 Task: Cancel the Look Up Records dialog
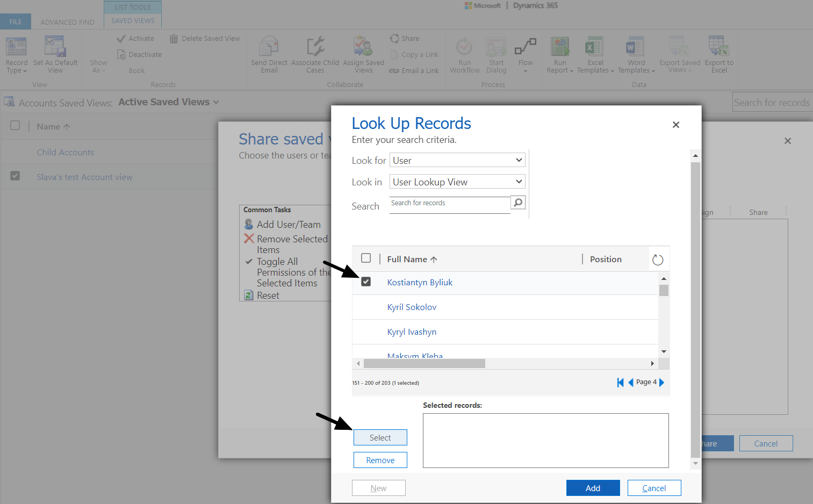pyautogui.click(x=654, y=488)
